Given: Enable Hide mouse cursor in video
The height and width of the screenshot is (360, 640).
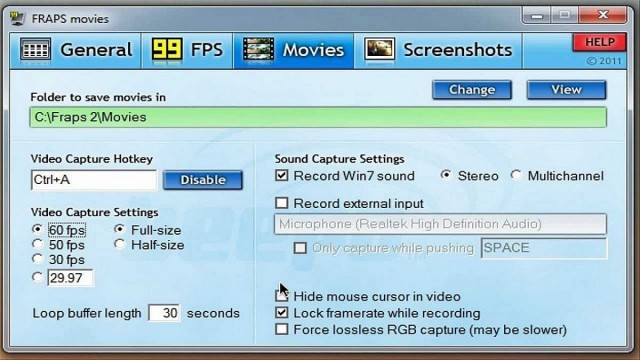Looking at the screenshot, I should point(282,296).
